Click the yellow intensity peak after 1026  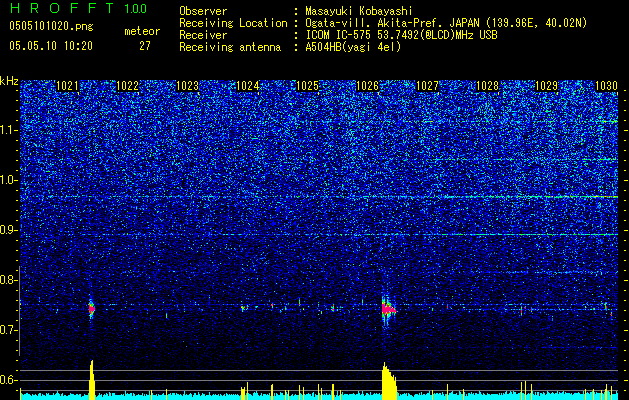(389, 381)
